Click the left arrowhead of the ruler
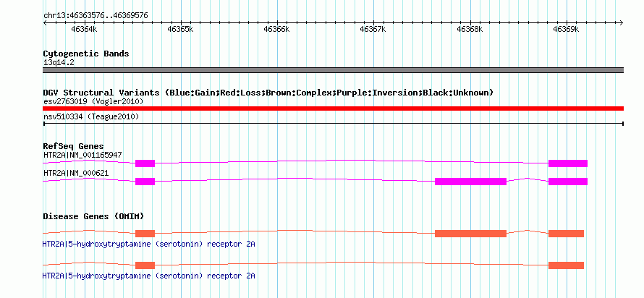 [45, 22]
